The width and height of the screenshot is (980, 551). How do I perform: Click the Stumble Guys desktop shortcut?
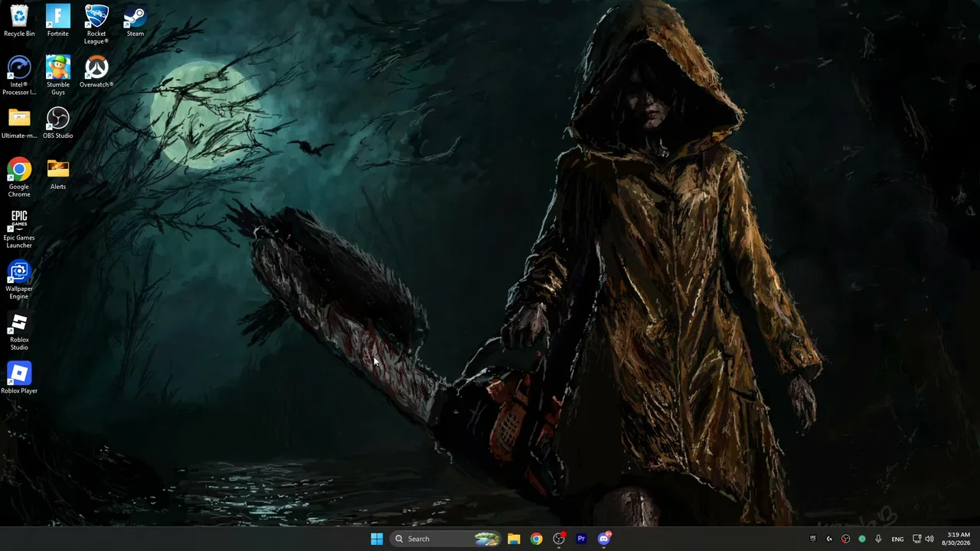(x=57, y=76)
